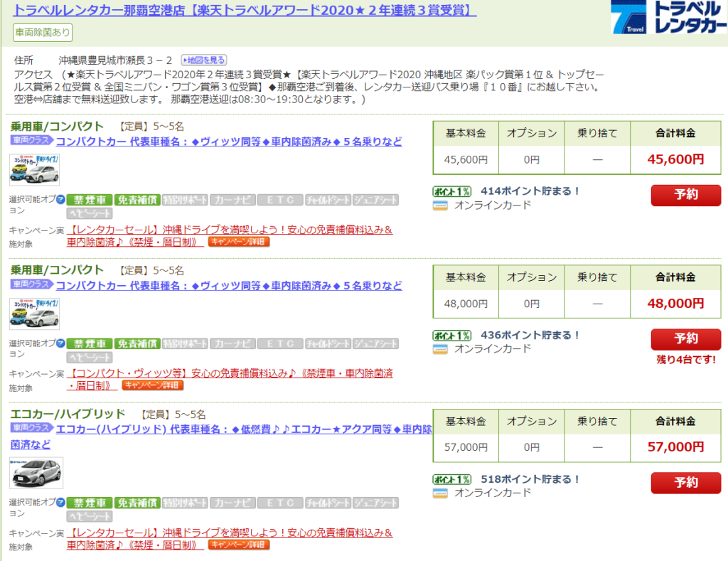Click the 禁煙車 badge in the 48,000円 listing
This screenshot has width=728, height=561.
(90, 343)
